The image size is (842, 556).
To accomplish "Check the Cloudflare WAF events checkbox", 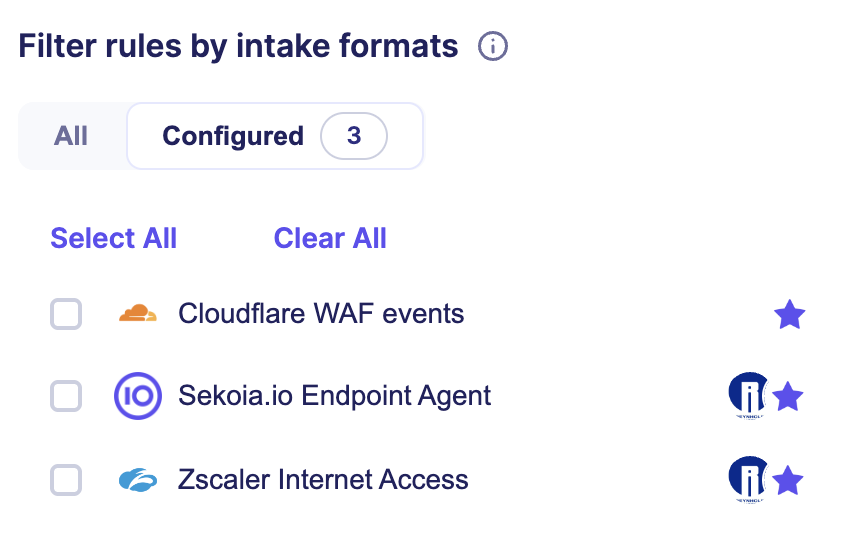I will coord(66,315).
